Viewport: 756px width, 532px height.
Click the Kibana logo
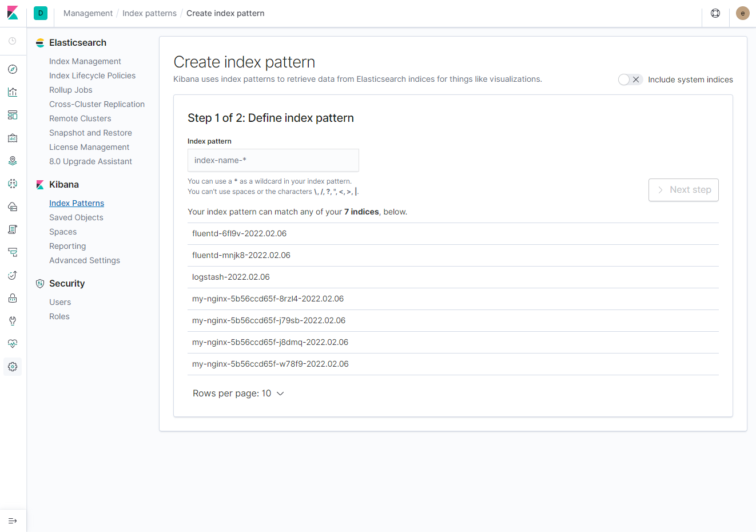[13, 13]
